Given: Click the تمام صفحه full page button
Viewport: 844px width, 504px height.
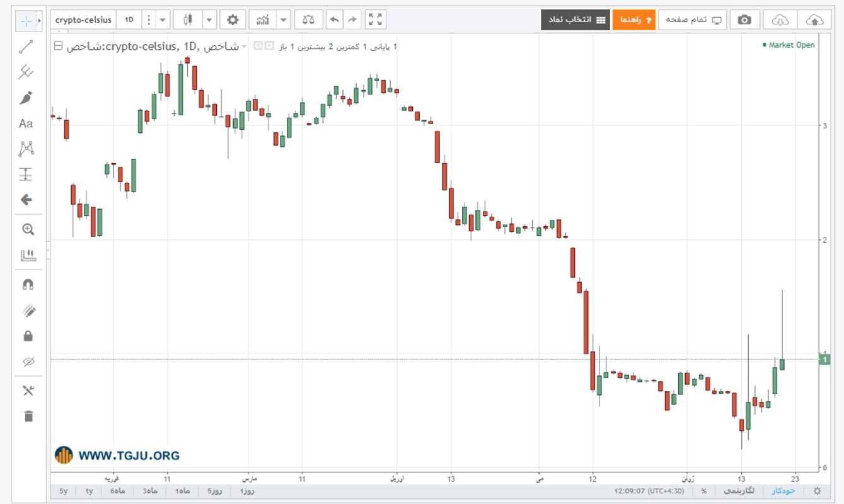Looking at the screenshot, I should click(x=693, y=20).
